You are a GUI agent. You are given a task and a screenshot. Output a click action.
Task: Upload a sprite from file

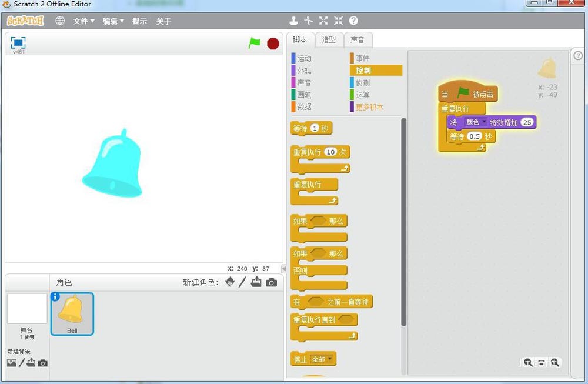256,282
